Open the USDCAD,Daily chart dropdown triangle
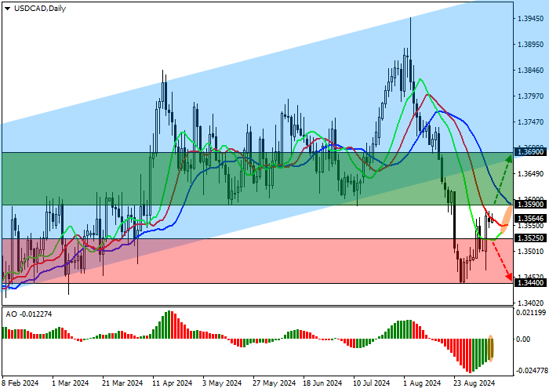549x392 pixels. tap(7, 9)
